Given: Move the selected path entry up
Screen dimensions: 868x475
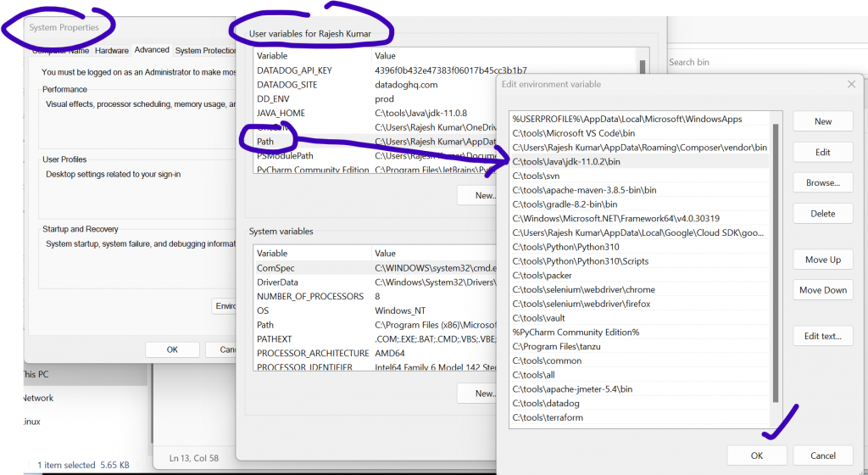Looking at the screenshot, I should pos(822,260).
